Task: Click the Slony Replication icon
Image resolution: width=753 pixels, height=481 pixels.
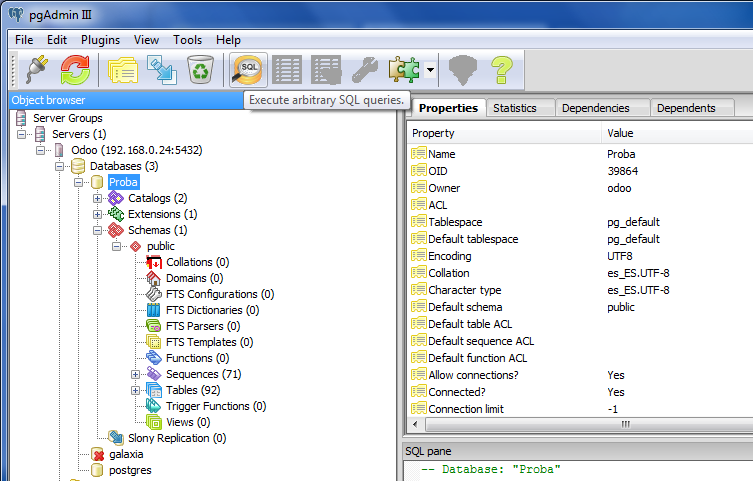Action: [x=116, y=438]
